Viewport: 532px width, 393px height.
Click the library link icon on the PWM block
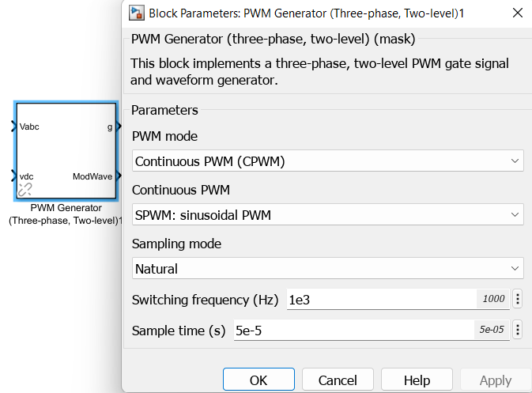(x=25, y=189)
